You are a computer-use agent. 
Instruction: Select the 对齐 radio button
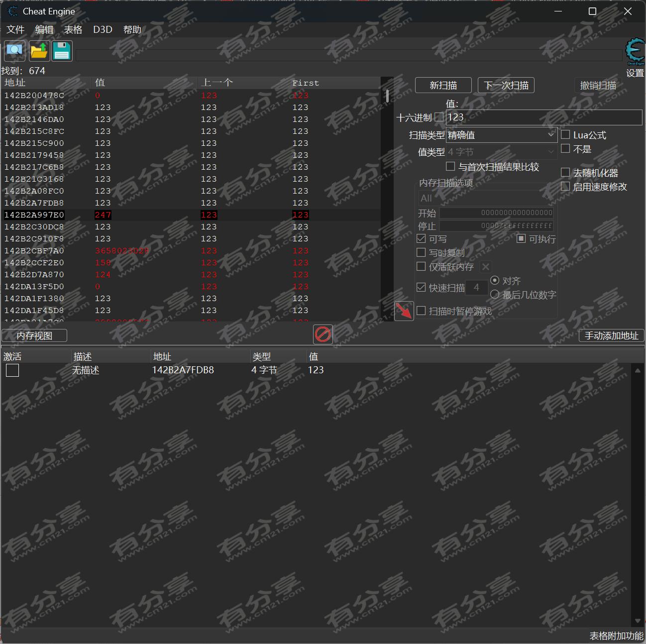(495, 280)
